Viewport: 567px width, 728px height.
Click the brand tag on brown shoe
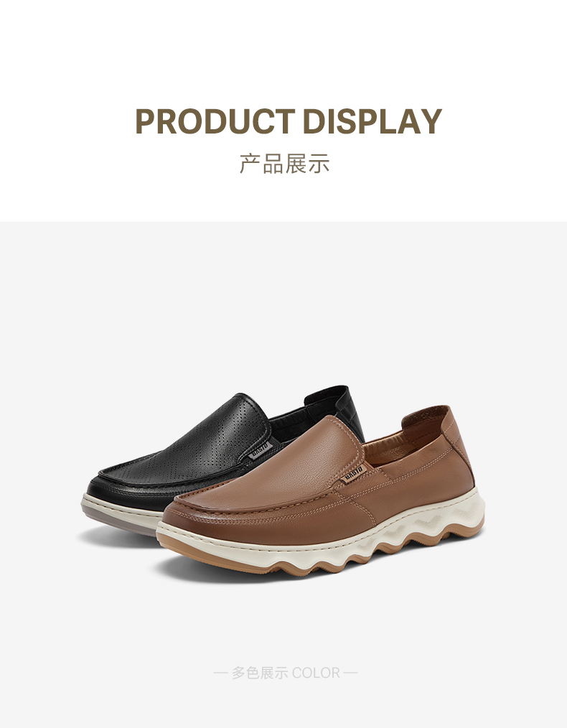[x=354, y=474]
